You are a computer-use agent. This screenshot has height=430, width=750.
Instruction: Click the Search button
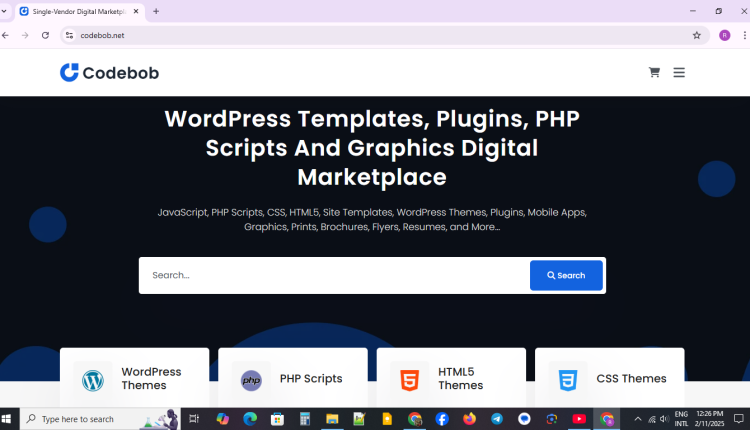pyautogui.click(x=566, y=276)
